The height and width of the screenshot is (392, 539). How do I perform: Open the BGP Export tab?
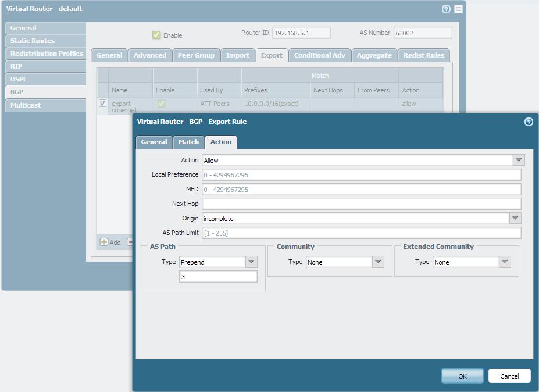(x=272, y=55)
